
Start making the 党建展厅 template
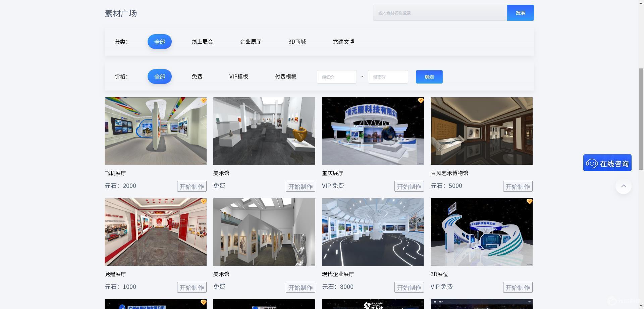pyautogui.click(x=192, y=287)
